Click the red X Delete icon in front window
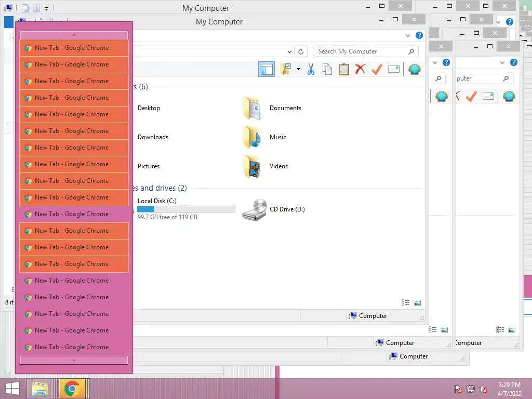The image size is (532, 399). pyautogui.click(x=361, y=69)
